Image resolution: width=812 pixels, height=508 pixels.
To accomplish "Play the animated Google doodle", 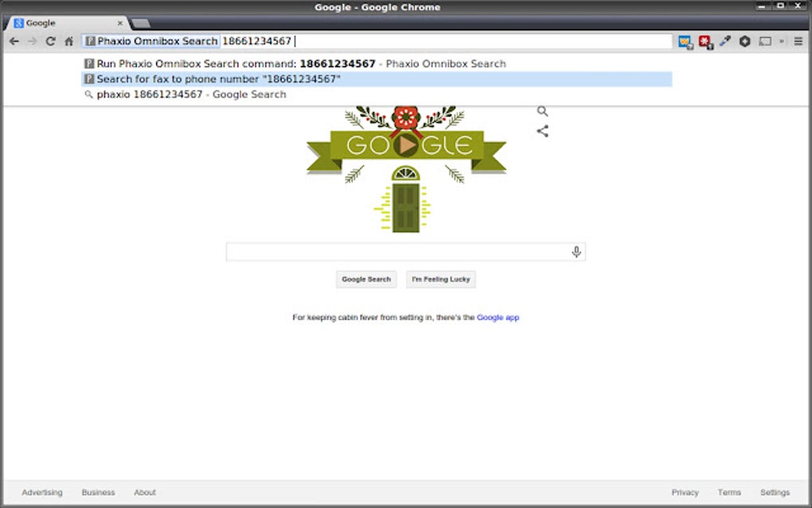I will [x=406, y=145].
